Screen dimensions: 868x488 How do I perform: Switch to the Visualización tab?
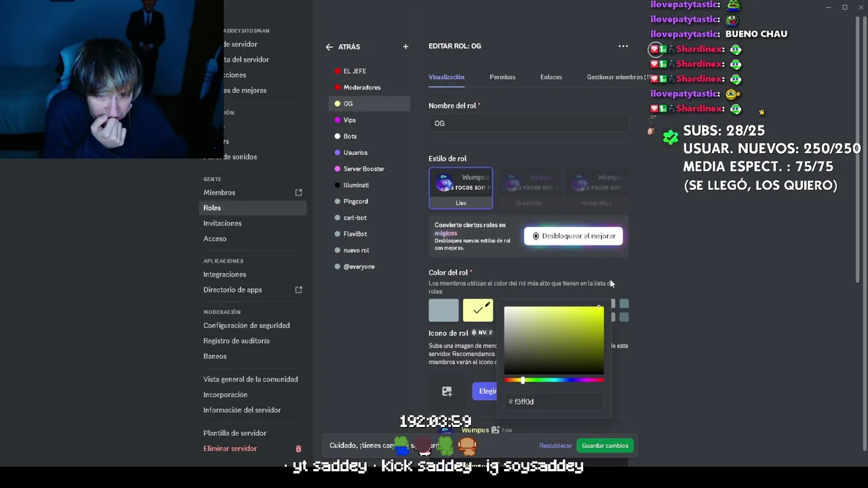pos(446,77)
